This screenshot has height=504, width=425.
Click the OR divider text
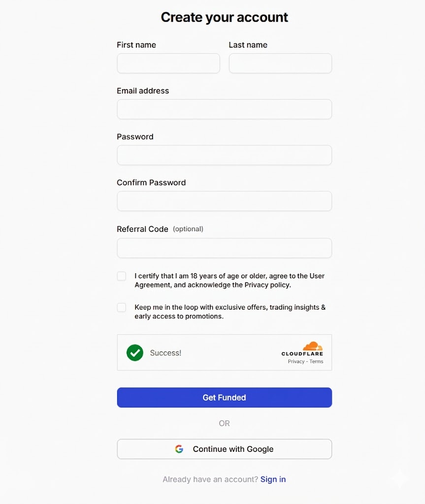tap(224, 423)
